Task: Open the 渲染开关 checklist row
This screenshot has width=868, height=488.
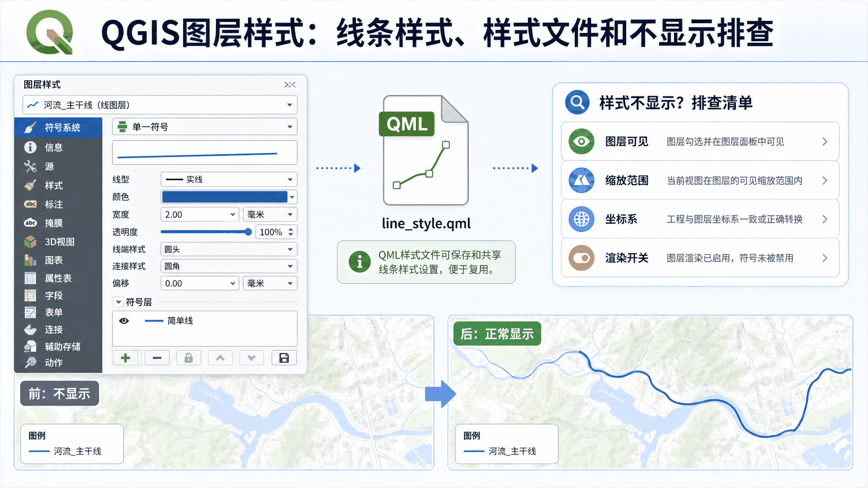Action: click(700, 258)
